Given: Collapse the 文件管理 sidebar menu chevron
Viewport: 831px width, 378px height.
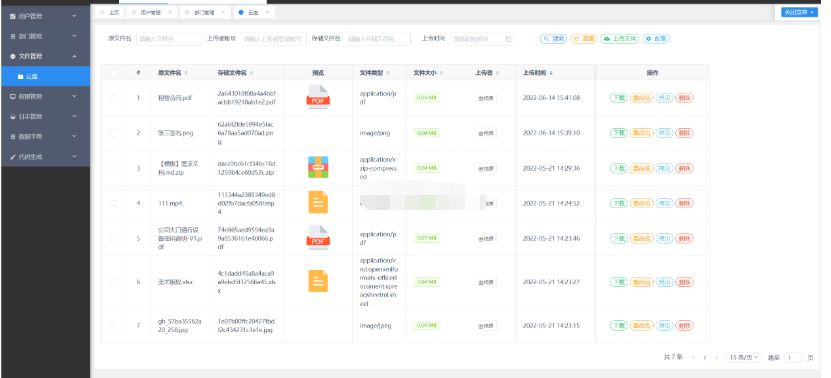Looking at the screenshot, I should pos(74,56).
